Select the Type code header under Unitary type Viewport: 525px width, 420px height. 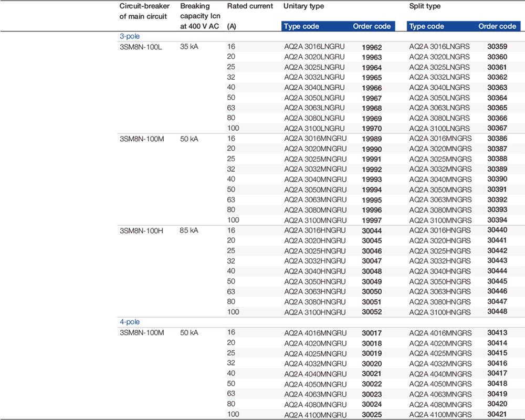301,26
